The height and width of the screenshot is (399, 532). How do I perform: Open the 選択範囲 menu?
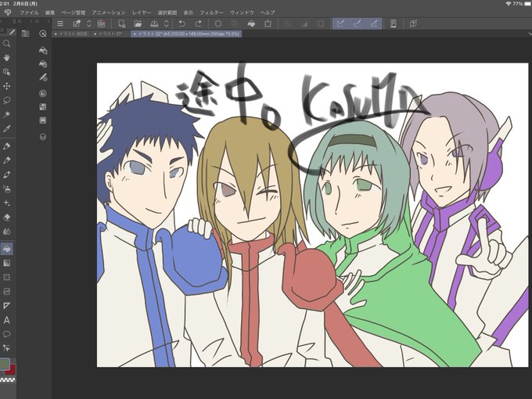tap(167, 13)
